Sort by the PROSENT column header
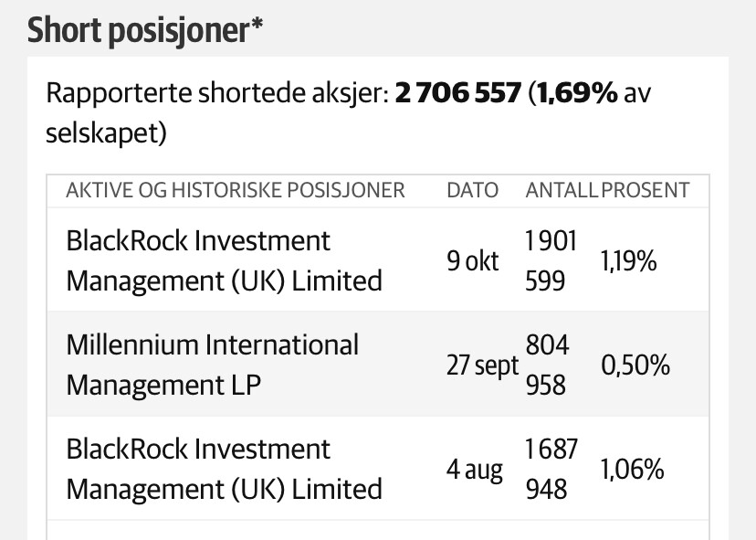This screenshot has height=540, width=756. (646, 190)
